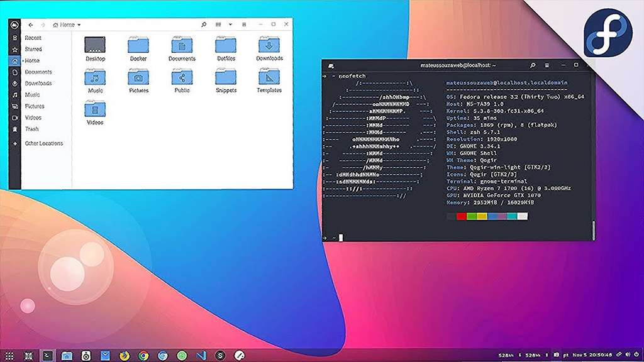Click the Nov 5 20:50:48 clock
The width and height of the screenshot is (644, 362).
[592, 355]
